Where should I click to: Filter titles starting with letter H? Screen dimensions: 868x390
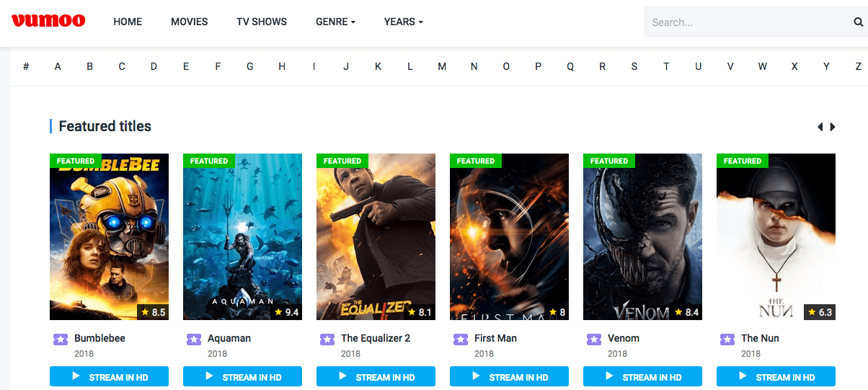(282, 66)
